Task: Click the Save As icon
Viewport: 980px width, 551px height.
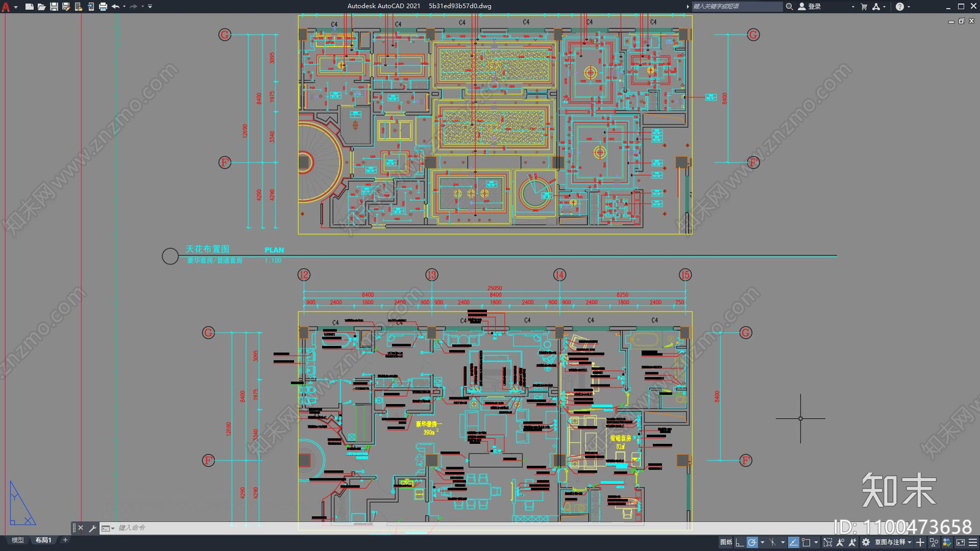Action: [66, 6]
